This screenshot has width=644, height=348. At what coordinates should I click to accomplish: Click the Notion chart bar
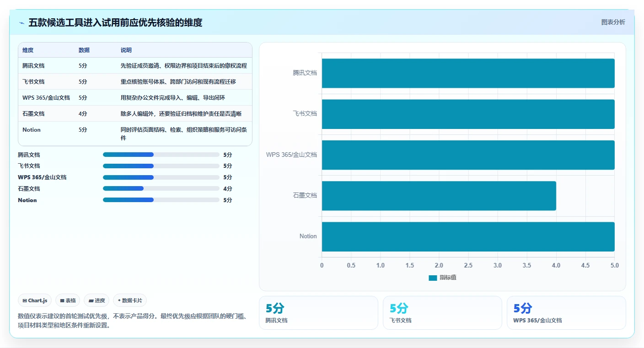pos(468,236)
